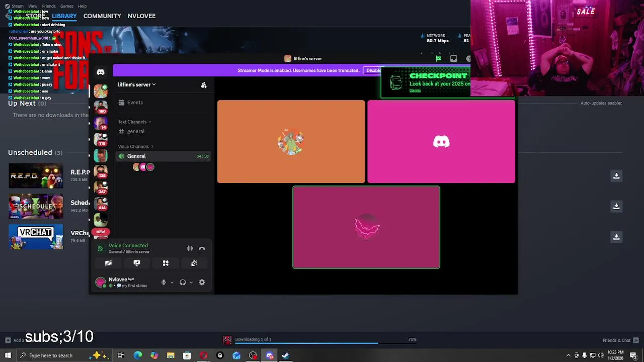Switch to Steam LIBRARY tab
This screenshot has width=644, height=362.
click(64, 16)
